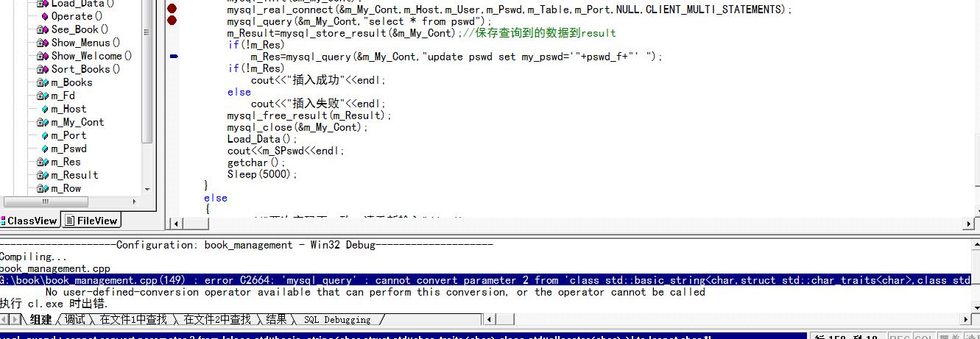This screenshot has height=339, width=980.
Task: Open the 调试 output tab
Action: [75, 319]
